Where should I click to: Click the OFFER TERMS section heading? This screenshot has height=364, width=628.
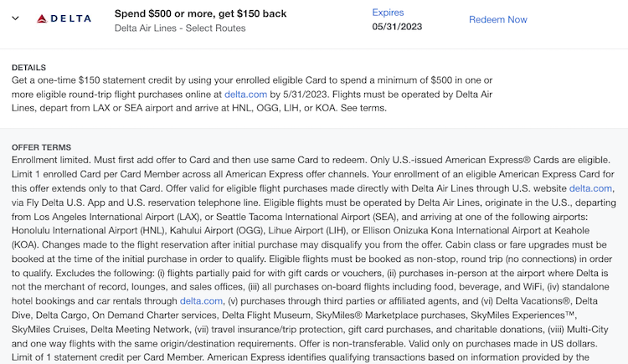click(x=41, y=146)
